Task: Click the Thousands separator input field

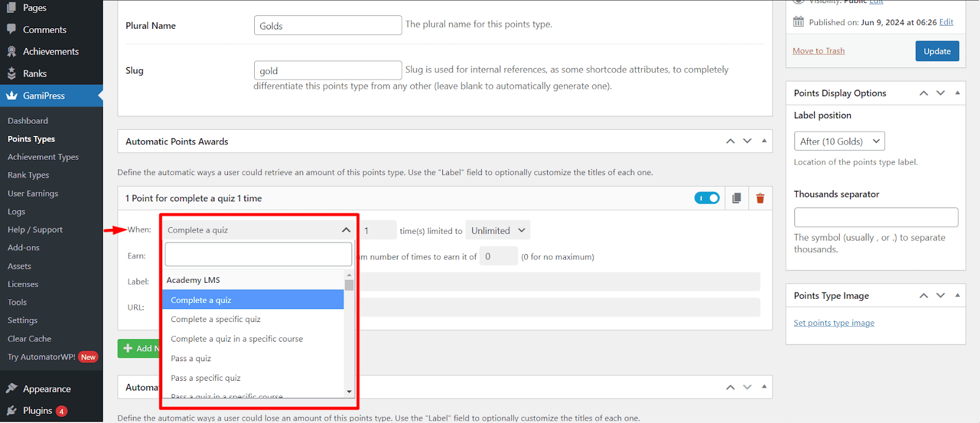Action: point(876,217)
